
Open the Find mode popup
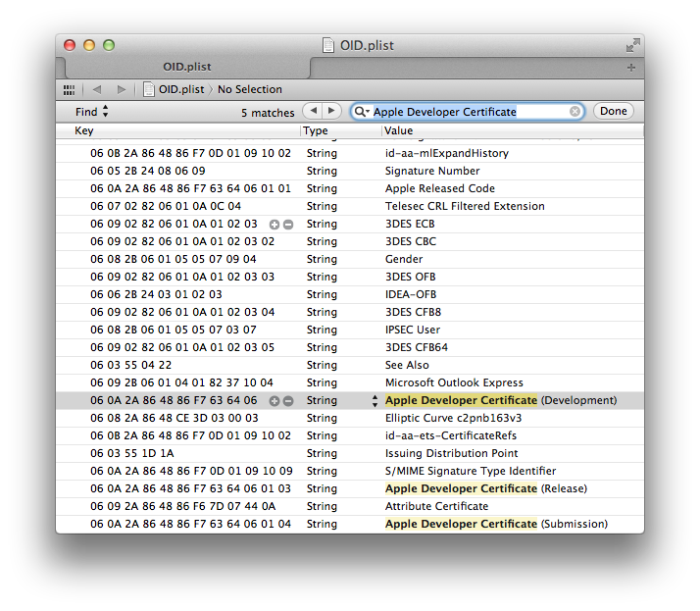tap(92, 112)
